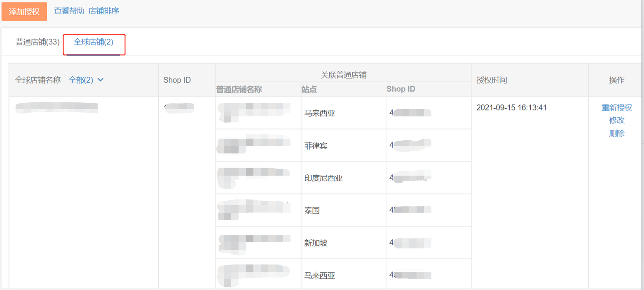
Task: Click the timestamp 2021-09-15 16:13:41
Action: tap(511, 108)
